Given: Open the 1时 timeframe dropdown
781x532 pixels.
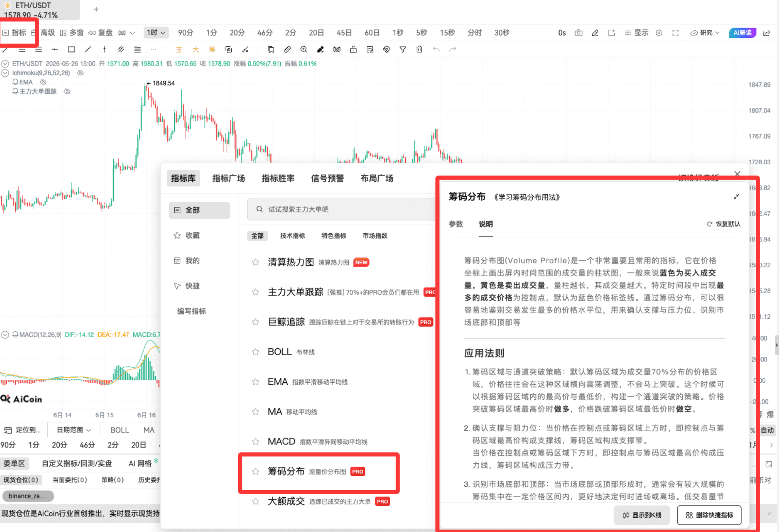Looking at the screenshot, I should point(156,32).
